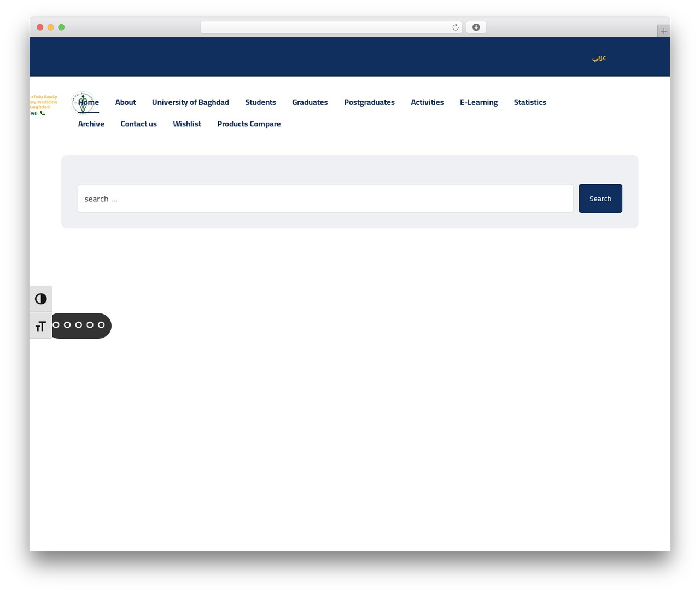The width and height of the screenshot is (700, 593).
Task: Open a new browser tab with plus
Action: pos(663,31)
